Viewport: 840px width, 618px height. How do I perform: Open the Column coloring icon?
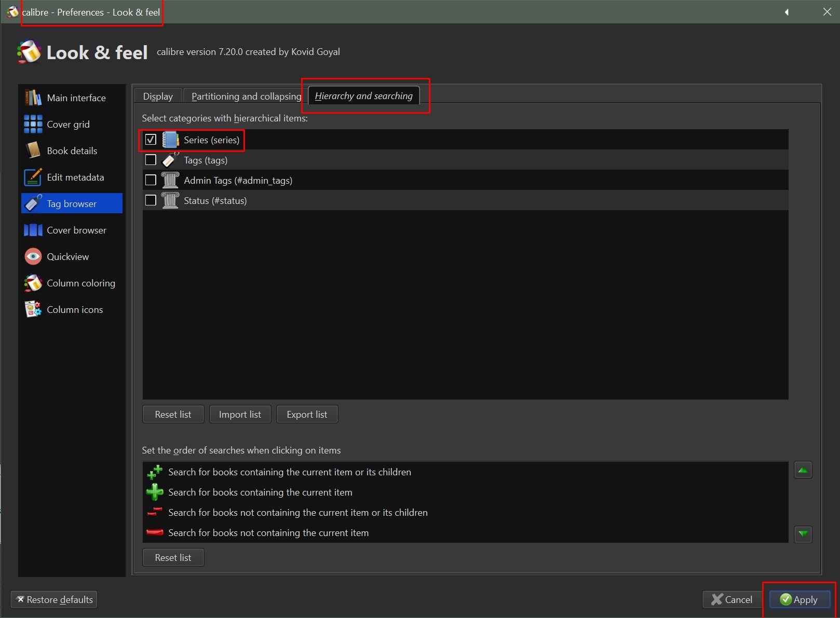pos(33,283)
